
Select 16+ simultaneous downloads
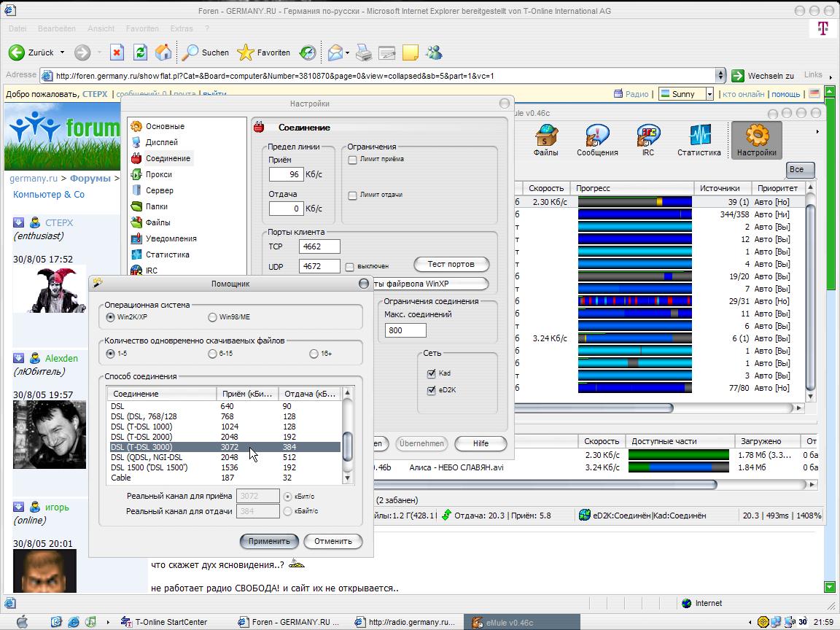point(314,354)
